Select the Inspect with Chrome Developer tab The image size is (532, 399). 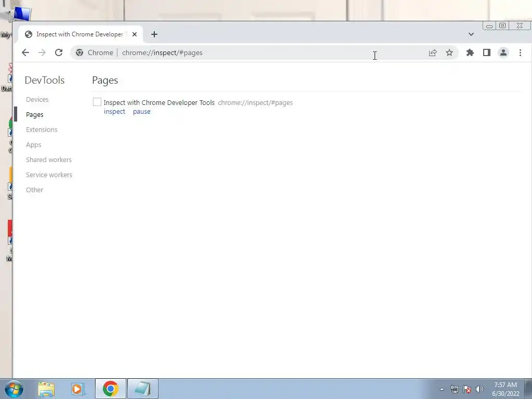[81, 34]
